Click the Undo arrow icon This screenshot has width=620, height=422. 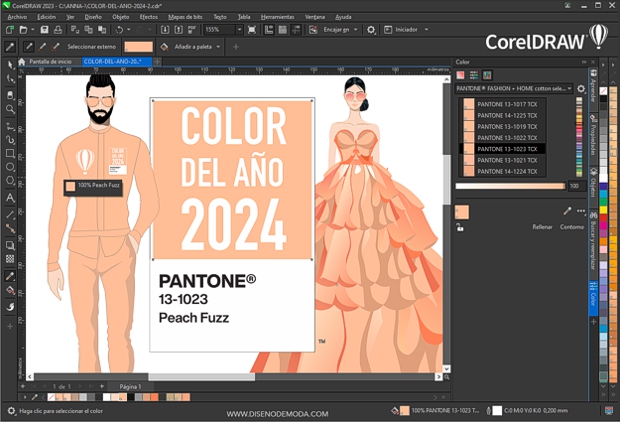coord(119,30)
